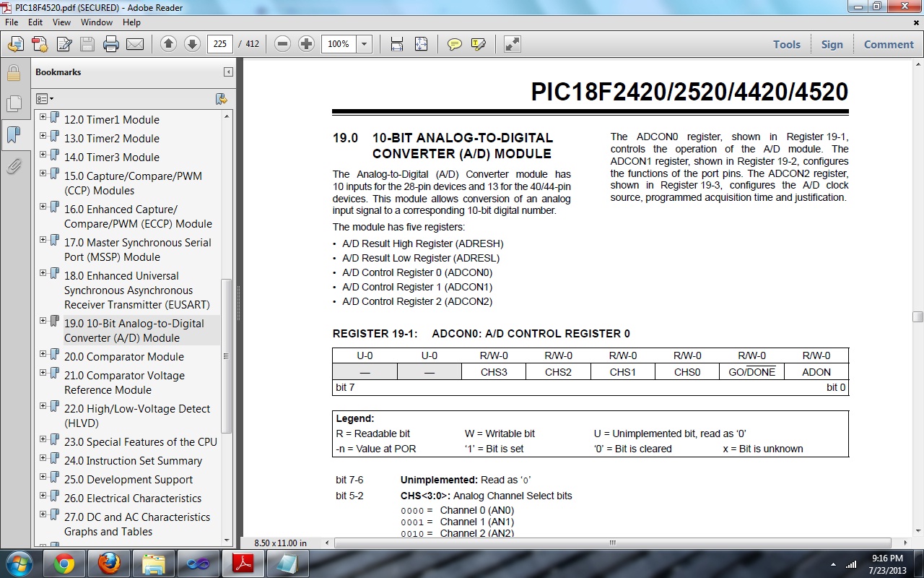Open the zoom level dropdown arrow
Screen dimensions: 924x578
[364, 44]
